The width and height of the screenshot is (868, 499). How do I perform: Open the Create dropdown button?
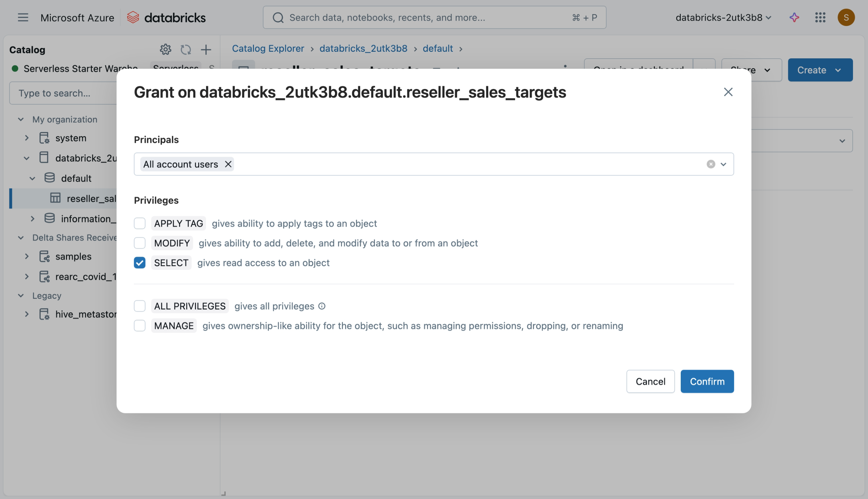click(820, 70)
